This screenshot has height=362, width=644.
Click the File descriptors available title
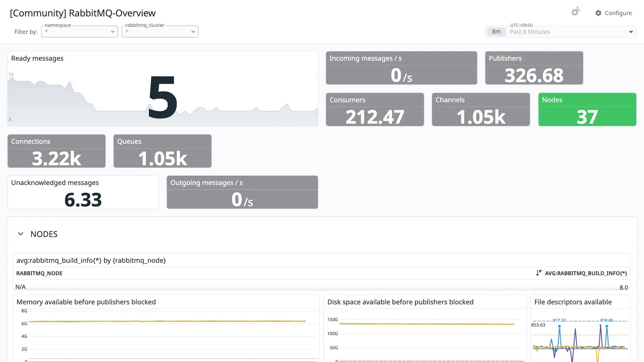coord(573,302)
